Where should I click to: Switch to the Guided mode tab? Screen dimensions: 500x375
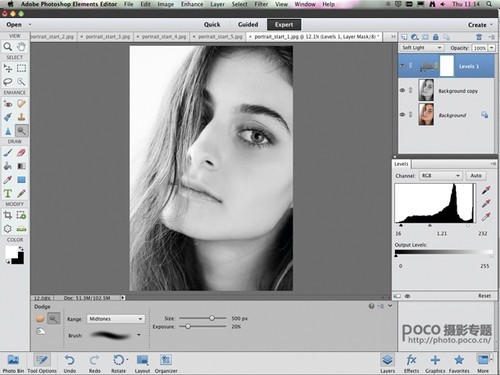(x=248, y=25)
